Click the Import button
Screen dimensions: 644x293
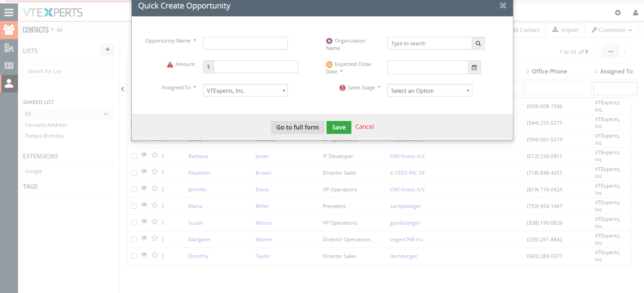pos(565,30)
